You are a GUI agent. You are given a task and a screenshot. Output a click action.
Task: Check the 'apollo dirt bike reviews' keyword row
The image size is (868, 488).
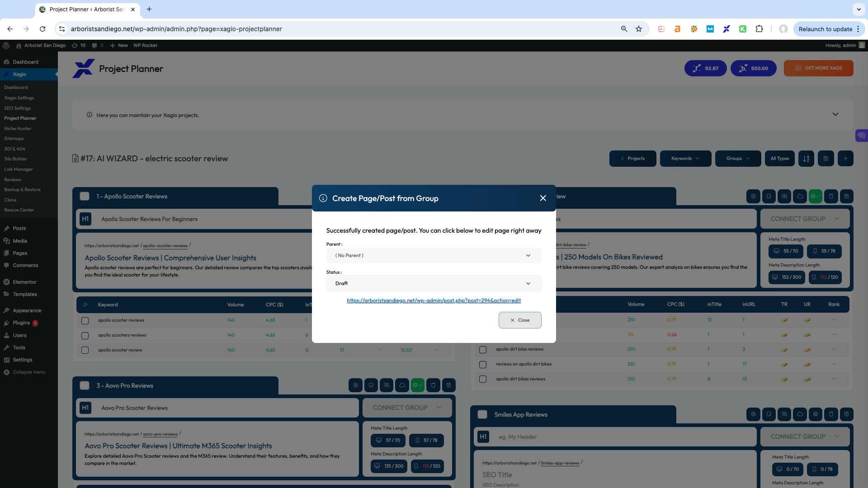pyautogui.click(x=483, y=349)
